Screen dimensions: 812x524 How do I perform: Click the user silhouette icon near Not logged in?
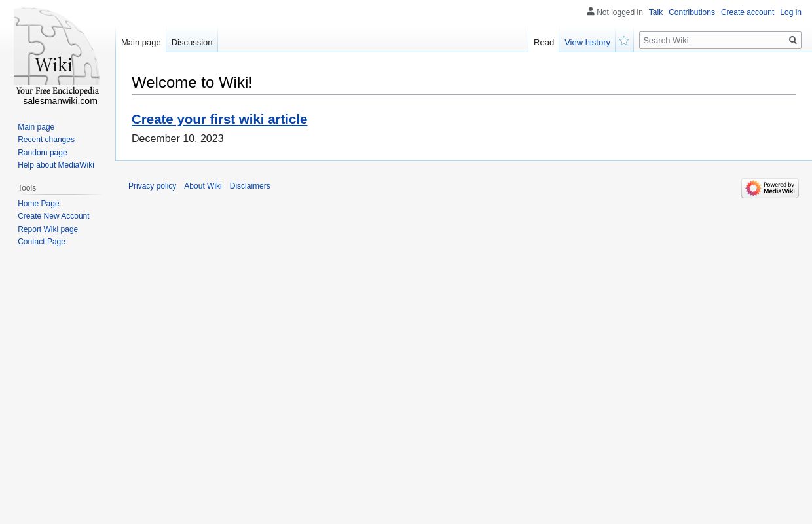[x=591, y=12]
